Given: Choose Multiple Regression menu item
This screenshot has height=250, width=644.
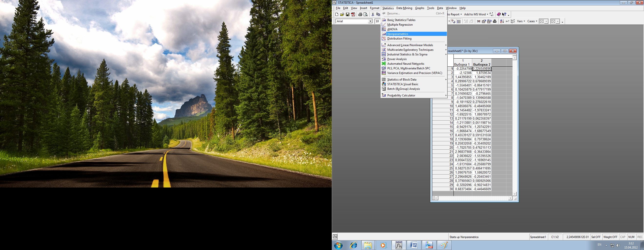Looking at the screenshot, I should click(414, 24).
